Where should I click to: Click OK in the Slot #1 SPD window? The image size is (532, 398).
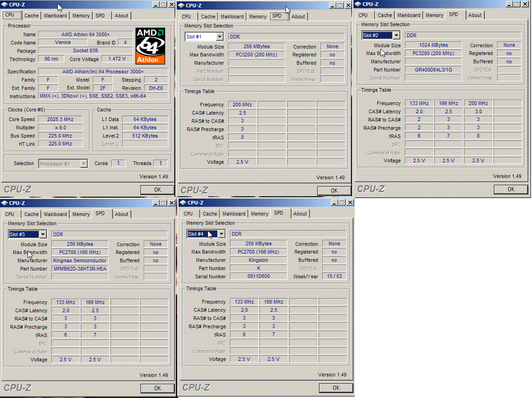pos(334,191)
